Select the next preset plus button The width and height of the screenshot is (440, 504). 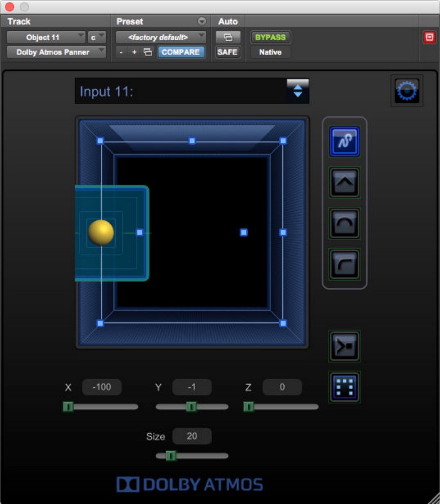(x=134, y=52)
